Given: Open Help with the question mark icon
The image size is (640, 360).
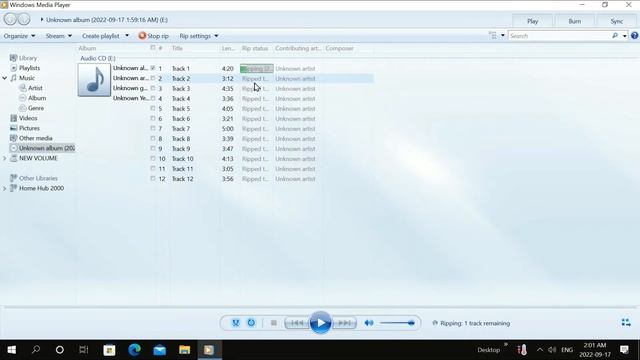Looking at the screenshot, I should point(634,36).
